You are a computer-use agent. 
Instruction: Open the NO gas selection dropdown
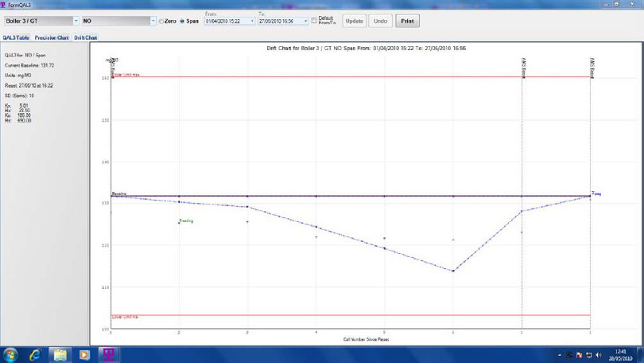153,21
